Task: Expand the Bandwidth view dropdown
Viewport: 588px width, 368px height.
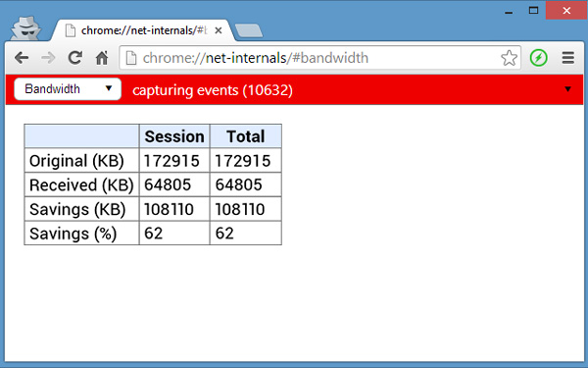Action: coord(68,89)
